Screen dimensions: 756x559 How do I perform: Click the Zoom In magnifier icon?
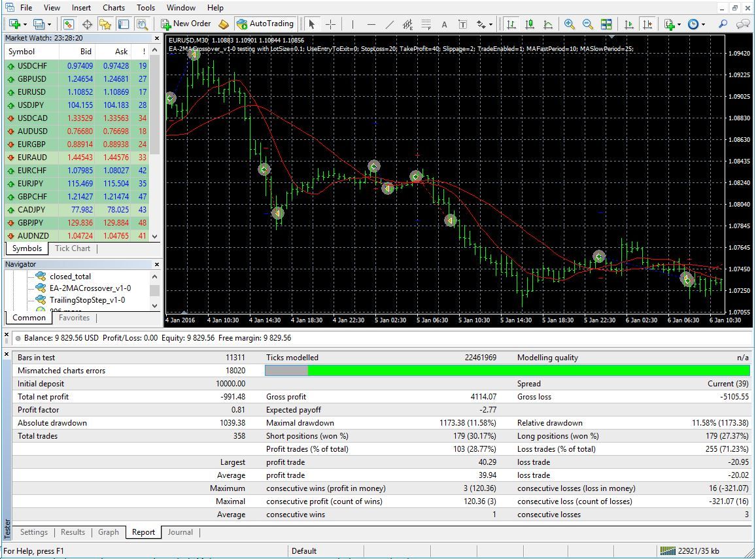pyautogui.click(x=570, y=24)
